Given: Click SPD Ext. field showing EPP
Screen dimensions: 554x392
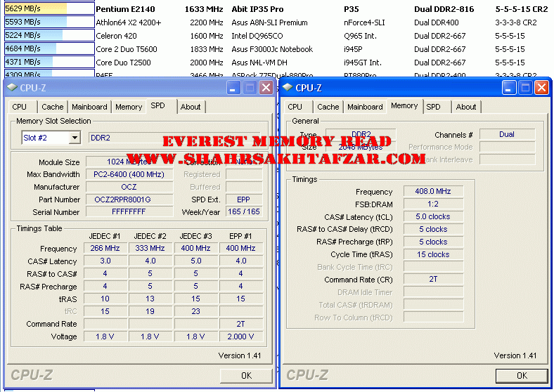Looking at the screenshot, I should click(244, 200).
